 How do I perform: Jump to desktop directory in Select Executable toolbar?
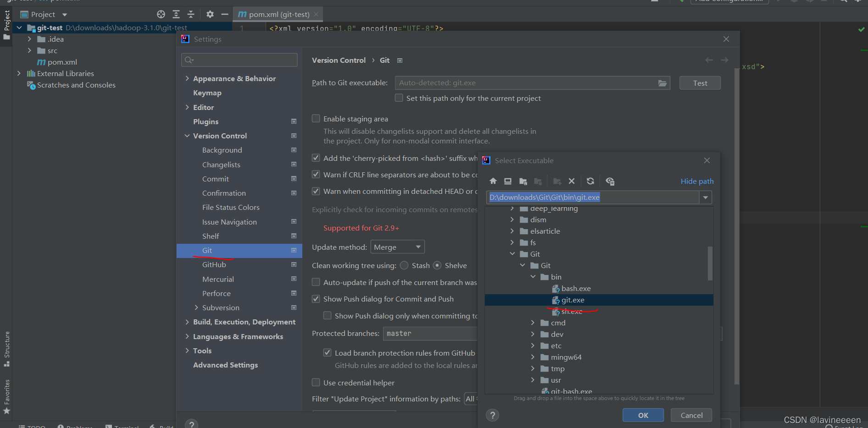tap(508, 181)
